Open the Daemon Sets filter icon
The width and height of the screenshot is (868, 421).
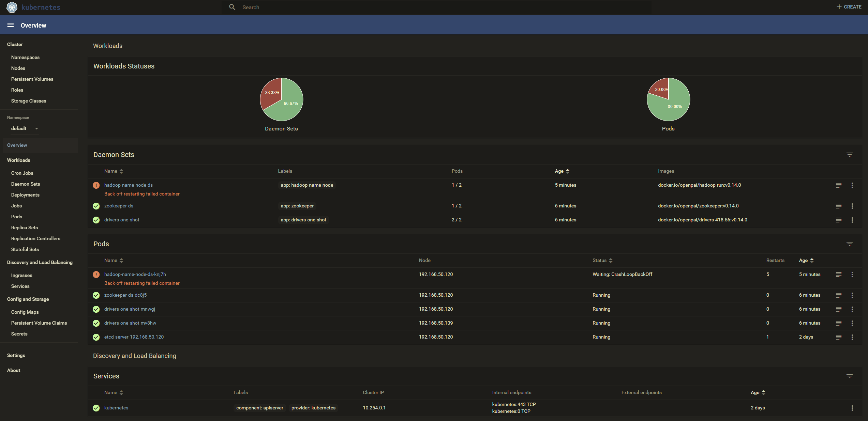coord(849,155)
